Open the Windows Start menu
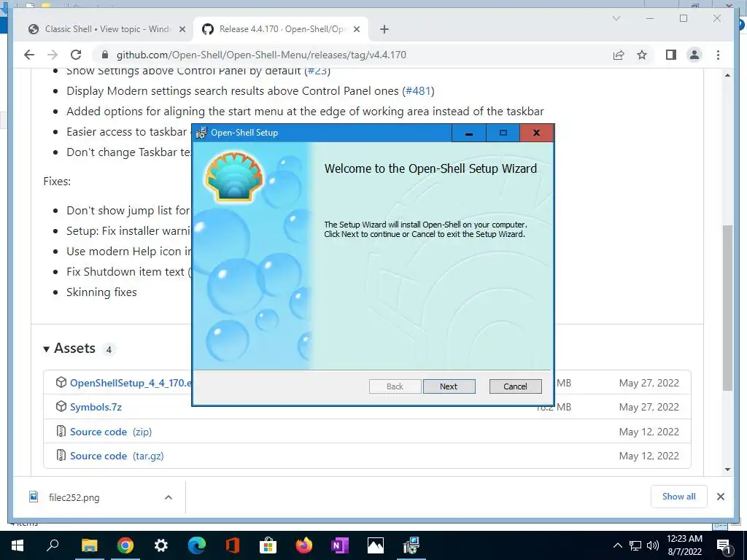This screenshot has width=747, height=560. pyautogui.click(x=18, y=545)
